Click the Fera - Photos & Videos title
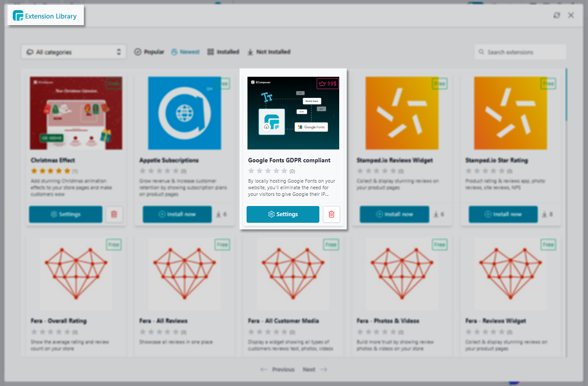The image size is (588, 386). pyautogui.click(x=388, y=321)
